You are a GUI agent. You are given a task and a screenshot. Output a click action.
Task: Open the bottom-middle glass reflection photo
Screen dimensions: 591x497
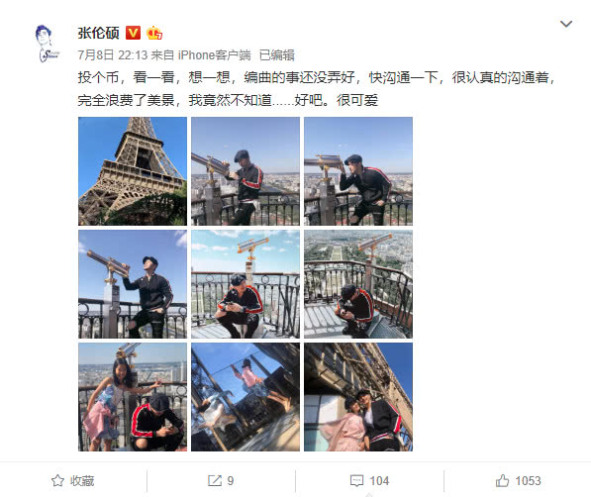245,397
